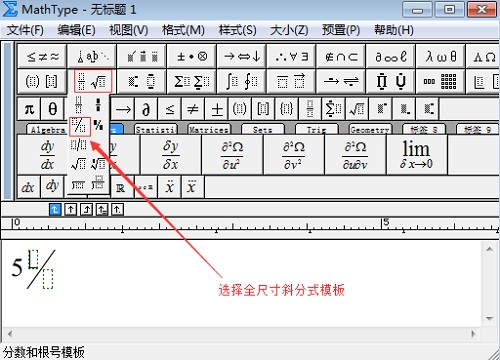Viewport: 500px width, 360px height.
Task: Insert the less-than-or-equal symbol
Action: [x=170, y=109]
